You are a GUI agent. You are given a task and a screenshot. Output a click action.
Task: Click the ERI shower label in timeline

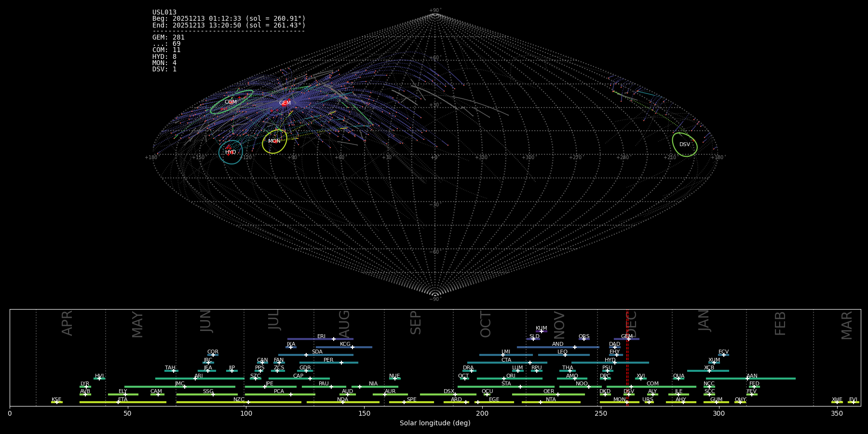322,337
